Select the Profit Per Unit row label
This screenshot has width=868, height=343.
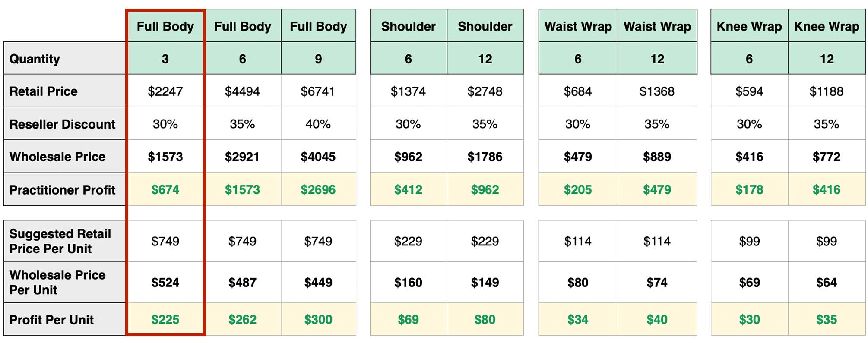point(65,319)
